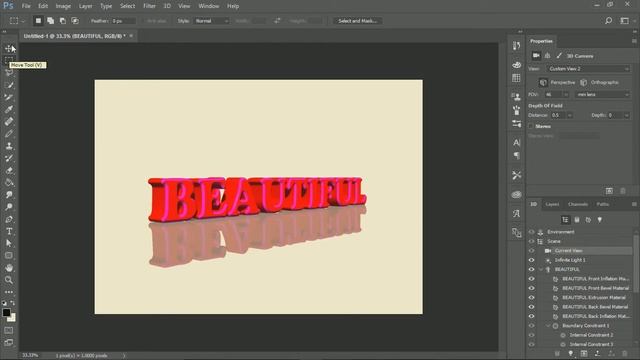Open the Edit Toolbar three-dots button
Screen dimensions: 640x360
pos(9,292)
